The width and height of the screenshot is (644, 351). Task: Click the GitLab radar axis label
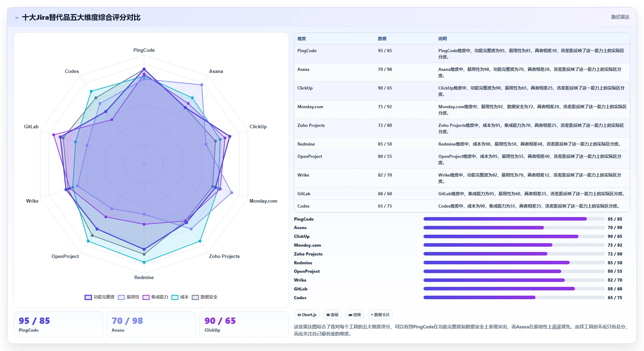pyautogui.click(x=31, y=127)
